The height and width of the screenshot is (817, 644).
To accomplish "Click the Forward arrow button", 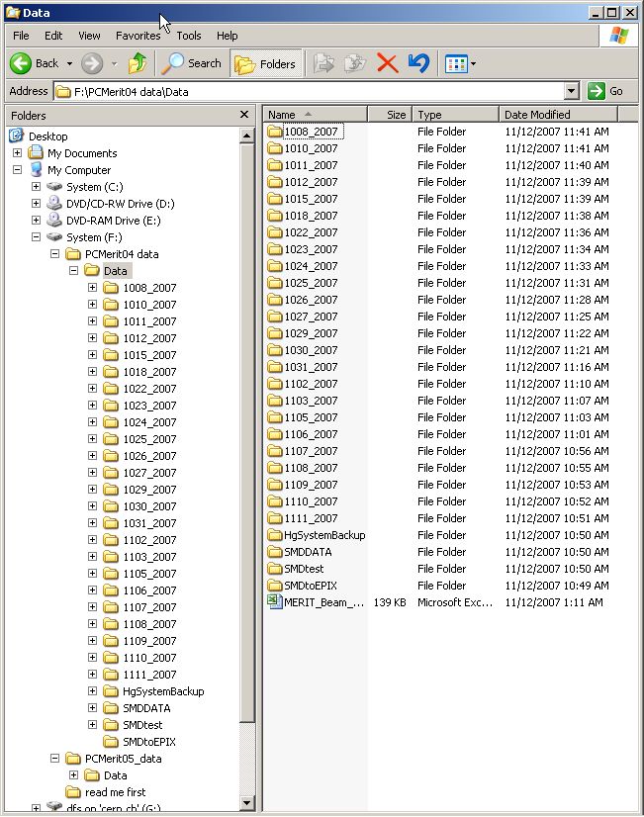I will (x=92, y=63).
